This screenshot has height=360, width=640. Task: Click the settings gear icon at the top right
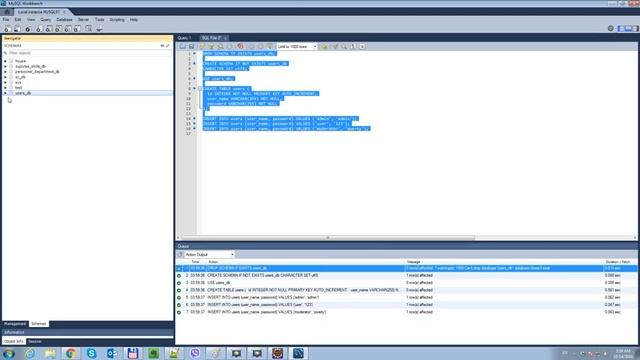[x=611, y=29]
